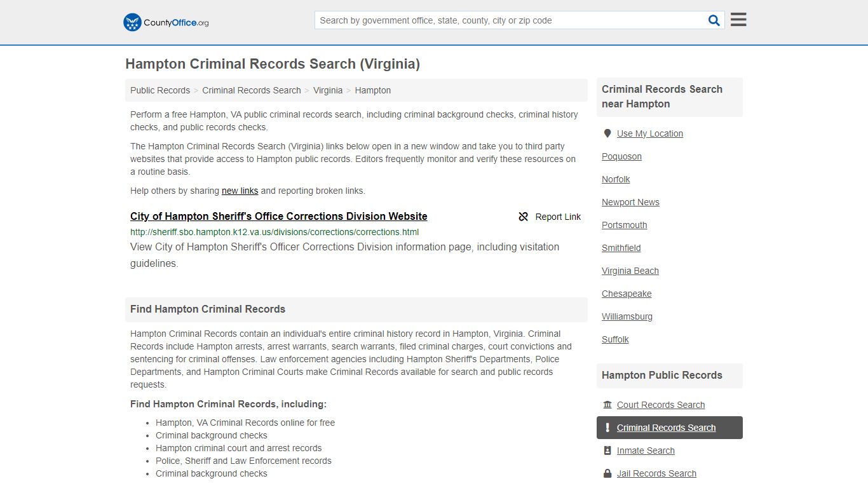Open Criminal Records Search breadcrumb
This screenshot has width=868, height=488.
click(x=252, y=90)
